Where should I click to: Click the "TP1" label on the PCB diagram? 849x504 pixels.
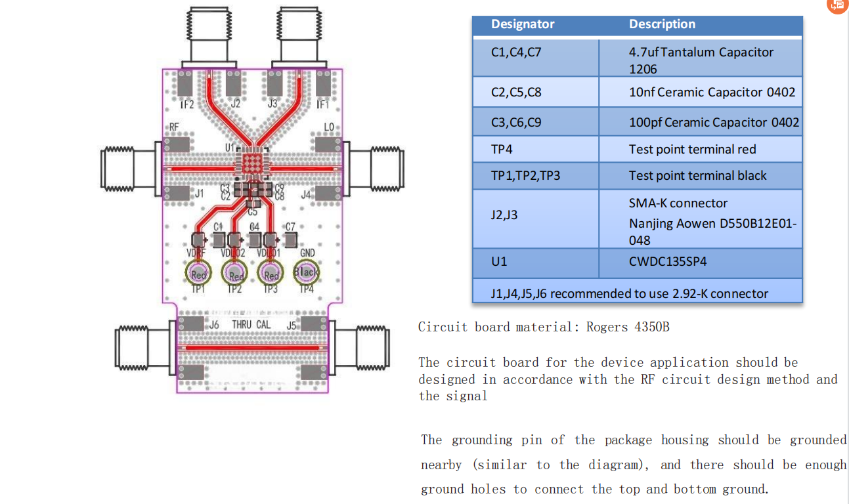198,289
